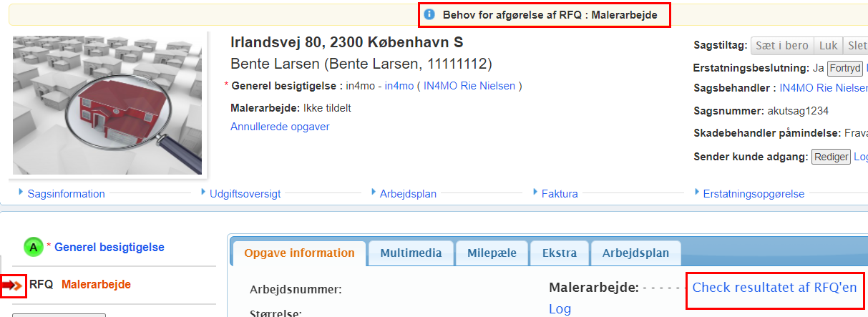Switch to the Multimedia tab

click(x=411, y=253)
